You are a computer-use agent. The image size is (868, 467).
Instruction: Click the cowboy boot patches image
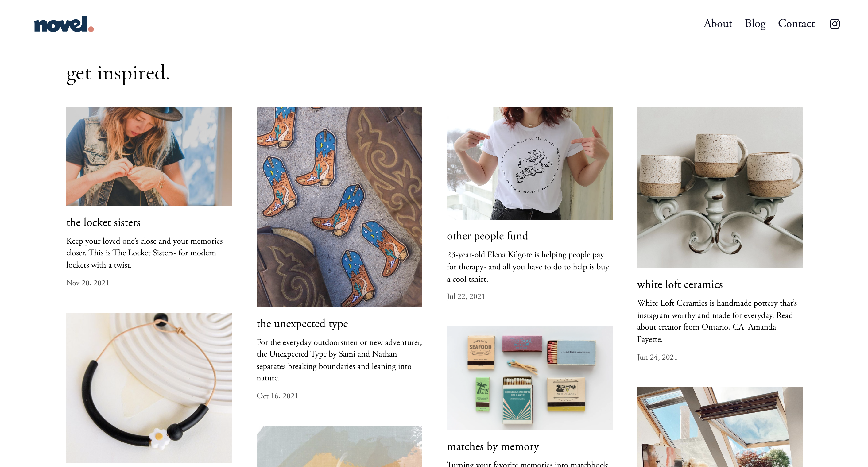pos(339,207)
